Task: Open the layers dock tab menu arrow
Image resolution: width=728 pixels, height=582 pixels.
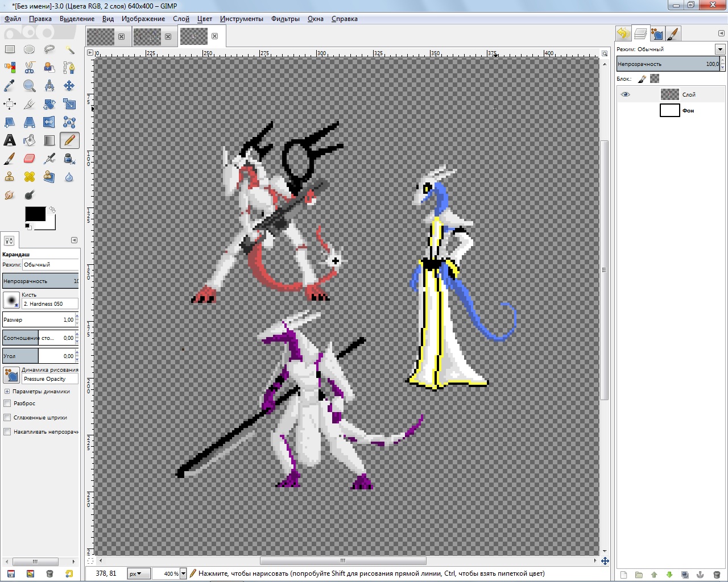Action: [721, 33]
